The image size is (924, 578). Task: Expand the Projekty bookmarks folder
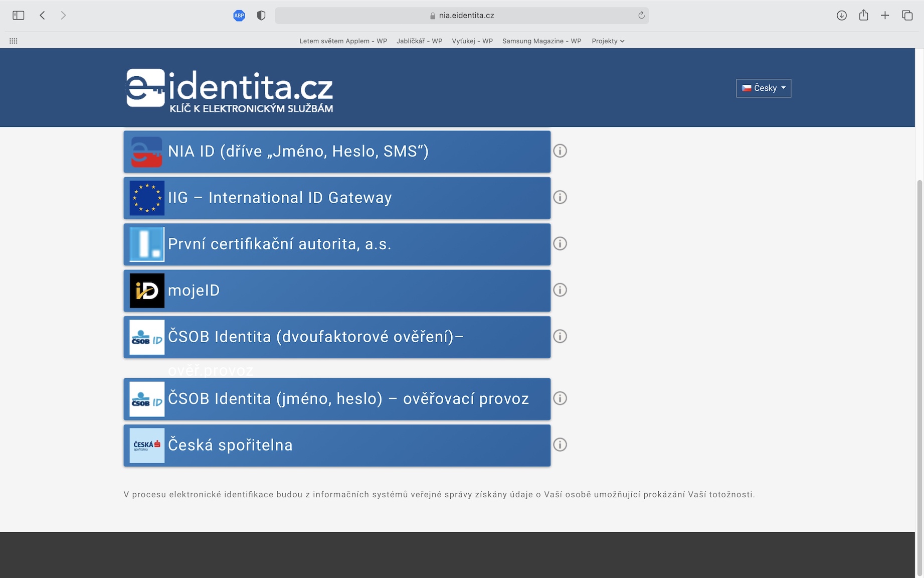[608, 41]
